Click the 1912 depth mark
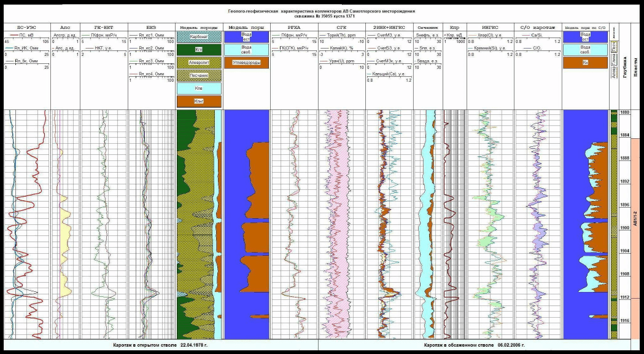Screen dimensions: 644x354 (x=625, y=297)
